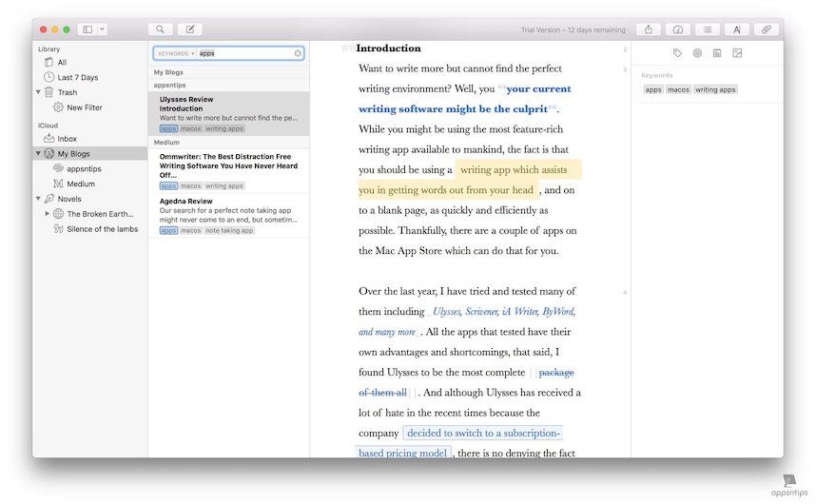Open the view layout dropdown arrow
The width and height of the screenshot is (816, 504).
coord(102,29)
